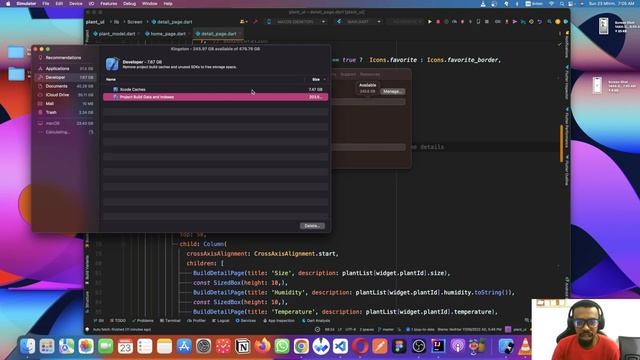Image resolution: width=640 pixels, height=360 pixels.
Task: Open the Terminal tool window tab
Action: click(x=170, y=321)
